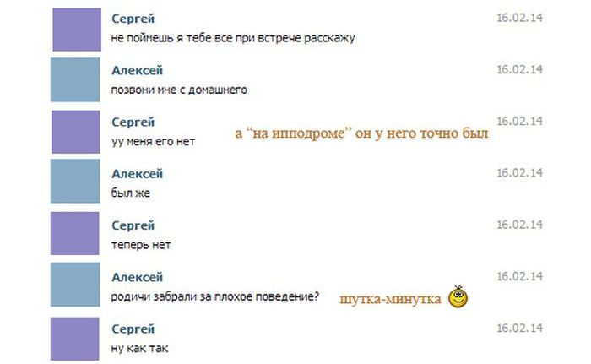Open Сергей's name link above 'не поймешь' message
Screen dimensions: 591x364
pos(133,19)
